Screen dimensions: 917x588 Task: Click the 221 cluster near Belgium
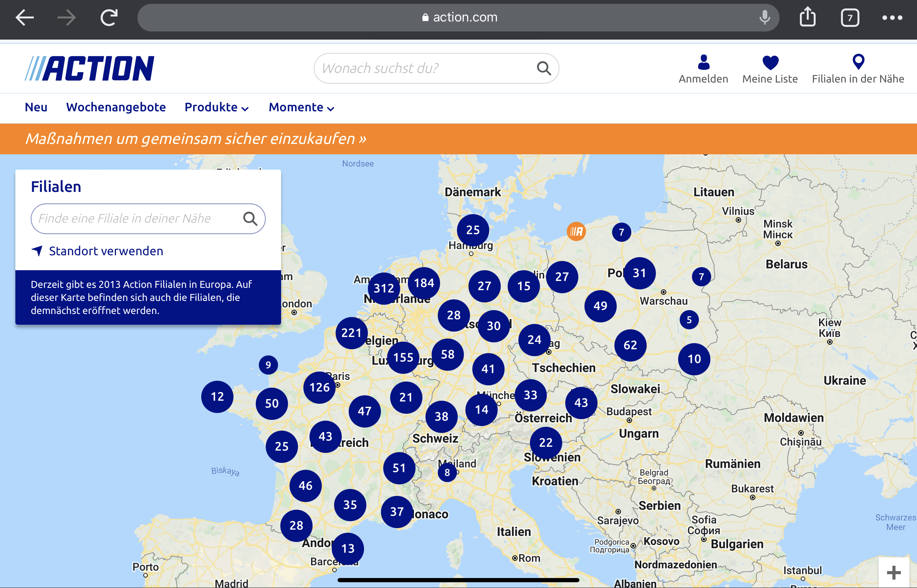(x=351, y=333)
